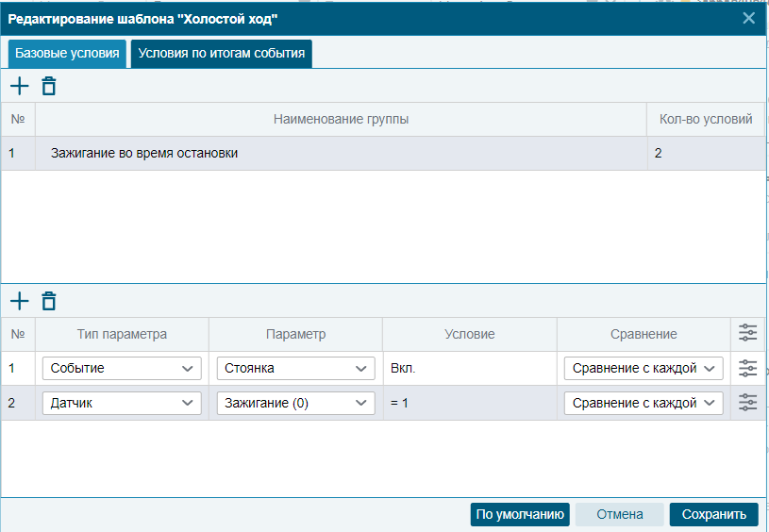The width and height of the screenshot is (769, 532).
Task: Add a new condition row in lower toolbar
Action: pyautogui.click(x=20, y=301)
